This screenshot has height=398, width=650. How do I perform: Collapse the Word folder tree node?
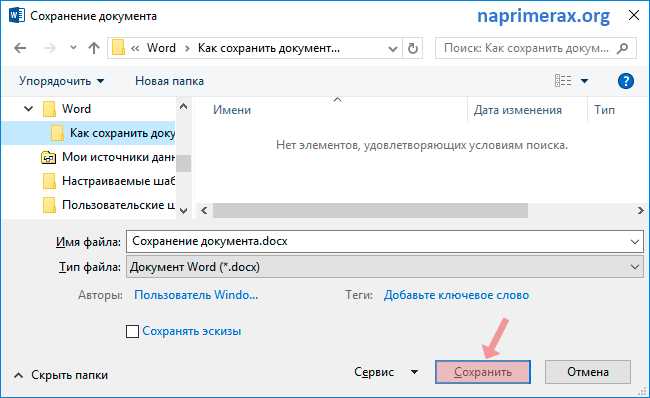coord(29,109)
